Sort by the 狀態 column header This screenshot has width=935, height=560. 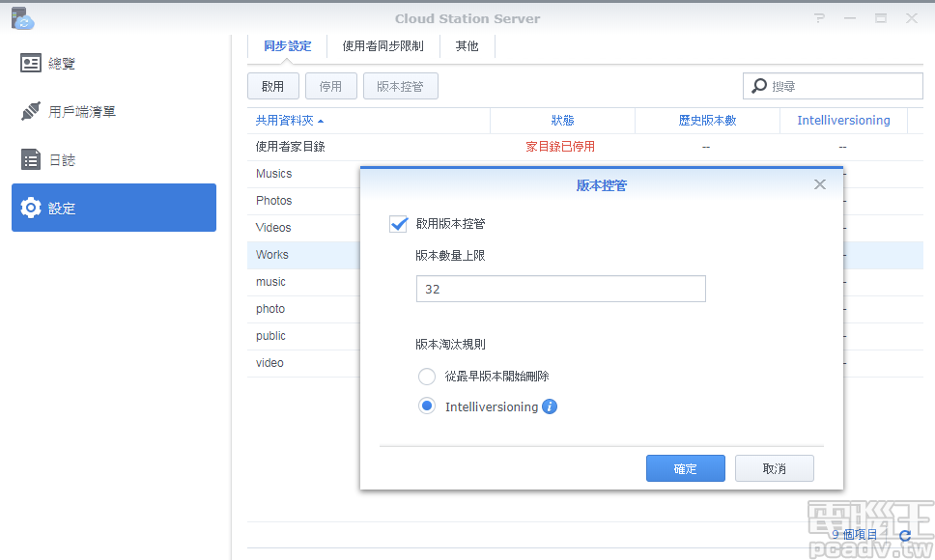point(560,120)
